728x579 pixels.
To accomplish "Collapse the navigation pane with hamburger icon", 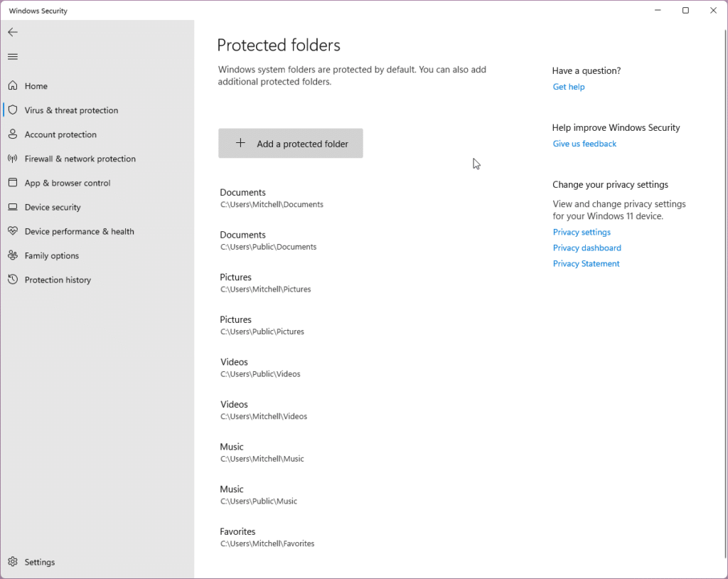I will click(13, 56).
